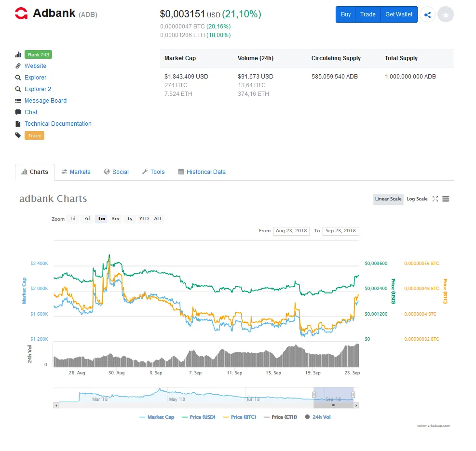Click the To date field Sep 23, 2018
The image size is (476, 451).
click(x=340, y=231)
